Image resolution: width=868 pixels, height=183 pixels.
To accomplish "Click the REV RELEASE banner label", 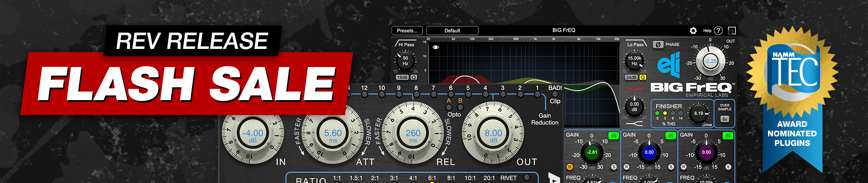I will [192, 41].
